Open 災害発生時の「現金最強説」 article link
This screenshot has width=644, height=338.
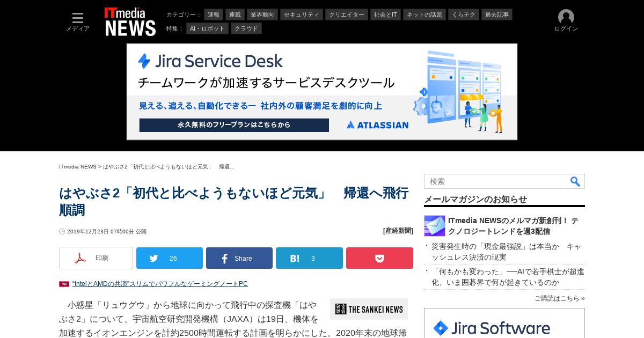pyautogui.click(x=506, y=252)
